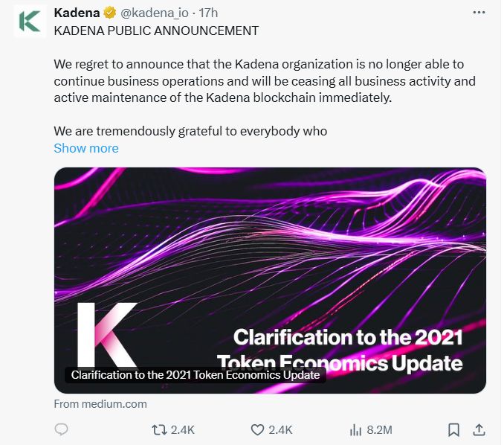
Task: Expand the post with Show more
Action: (x=86, y=148)
